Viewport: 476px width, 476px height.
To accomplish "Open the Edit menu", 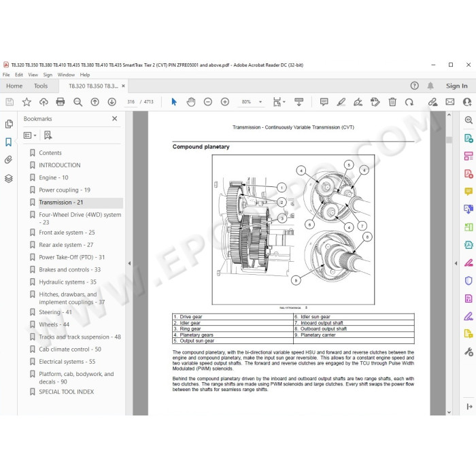I will [x=19, y=75].
